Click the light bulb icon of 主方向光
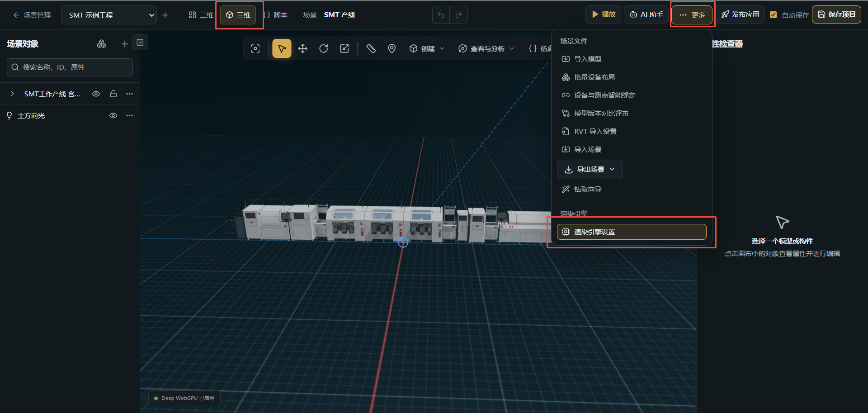 [x=9, y=116]
